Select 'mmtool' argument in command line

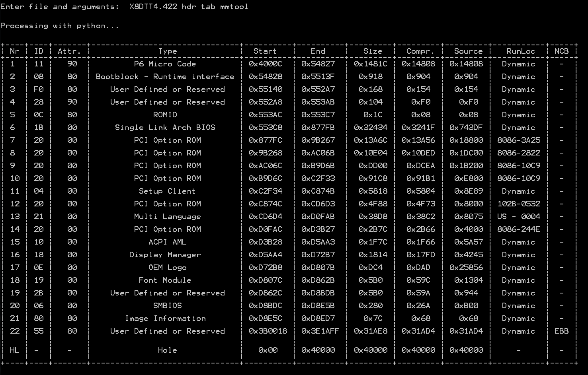234,7
